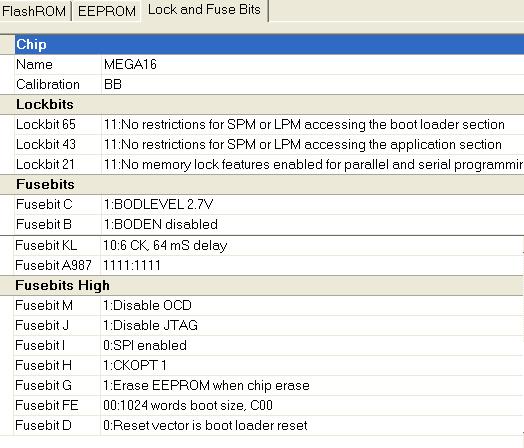Select Fusebit KL 64 mS delay value
This screenshot has width=524, height=448.
click(311, 246)
